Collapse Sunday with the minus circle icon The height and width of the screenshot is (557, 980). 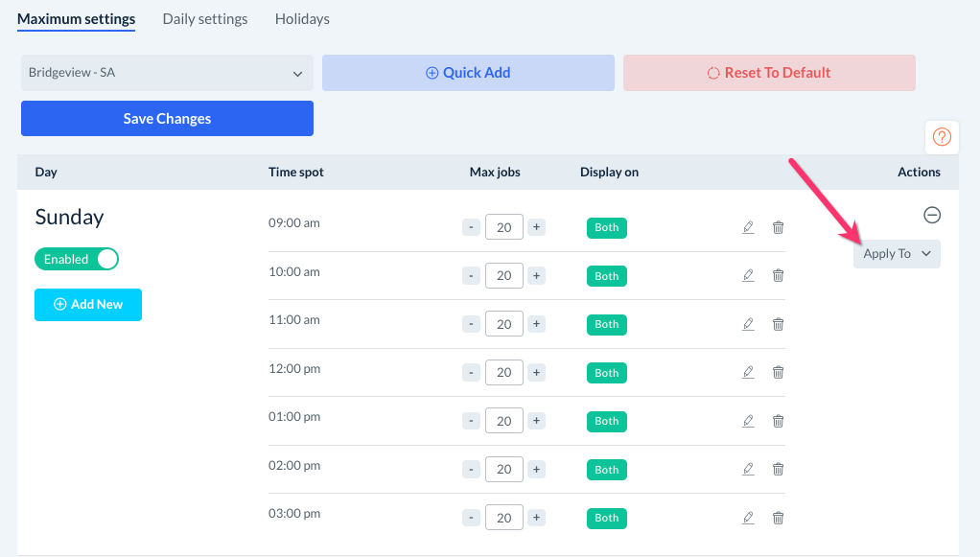click(932, 215)
